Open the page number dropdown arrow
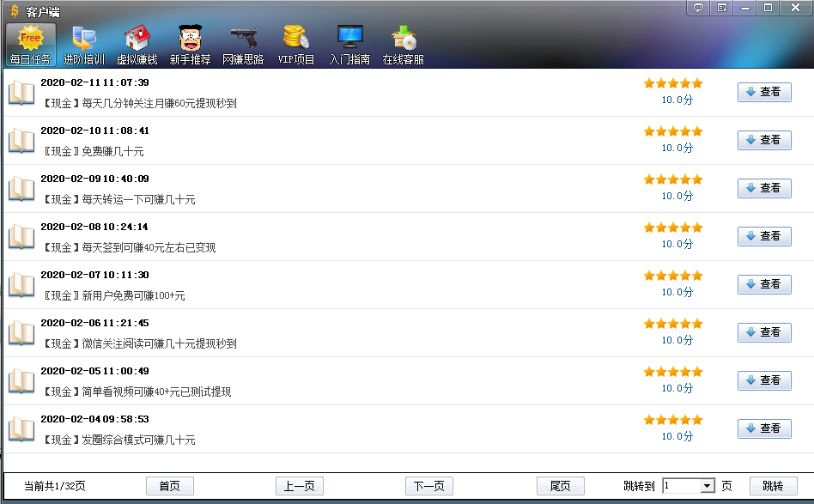 pos(707,486)
